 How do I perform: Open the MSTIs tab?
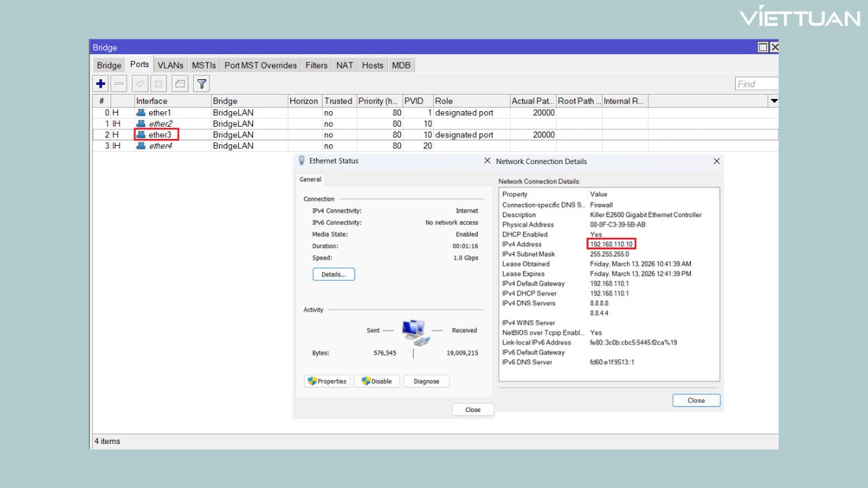pyautogui.click(x=203, y=65)
